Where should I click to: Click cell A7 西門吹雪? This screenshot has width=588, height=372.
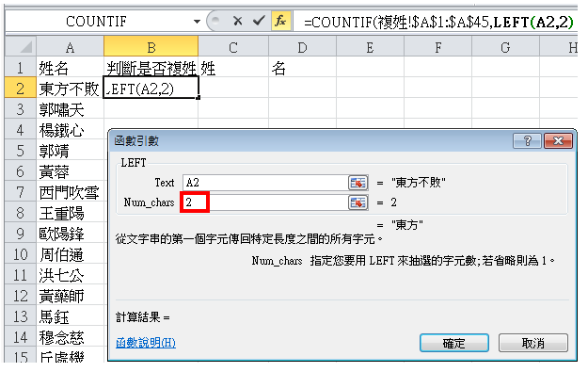click(71, 192)
